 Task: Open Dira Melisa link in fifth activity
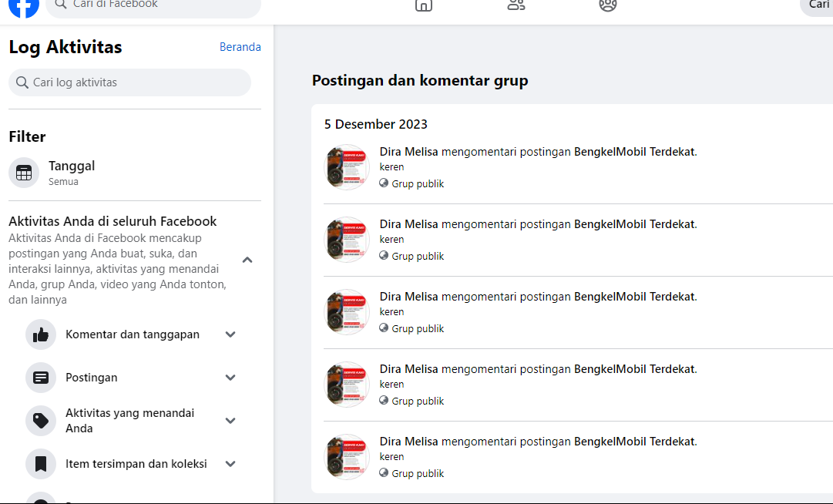(408, 442)
